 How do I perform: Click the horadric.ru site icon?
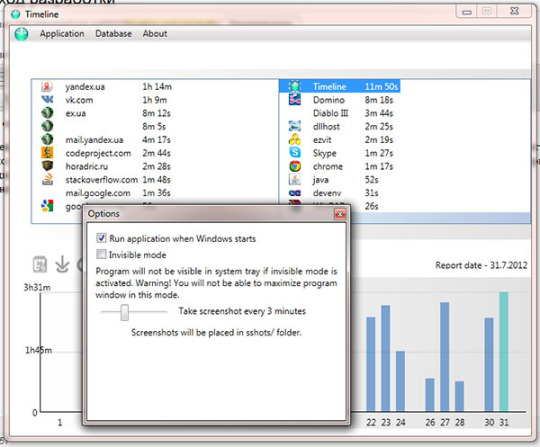tap(47, 166)
